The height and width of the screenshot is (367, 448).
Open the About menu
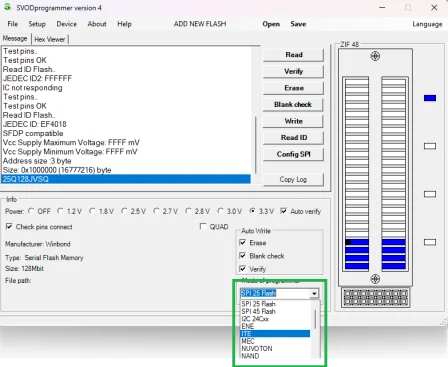97,24
